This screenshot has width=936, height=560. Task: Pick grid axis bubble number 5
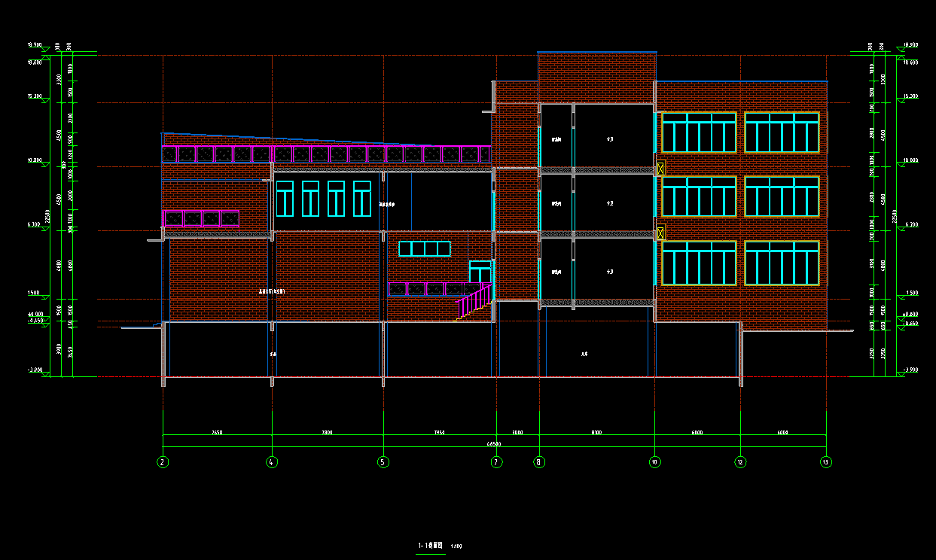tap(383, 462)
